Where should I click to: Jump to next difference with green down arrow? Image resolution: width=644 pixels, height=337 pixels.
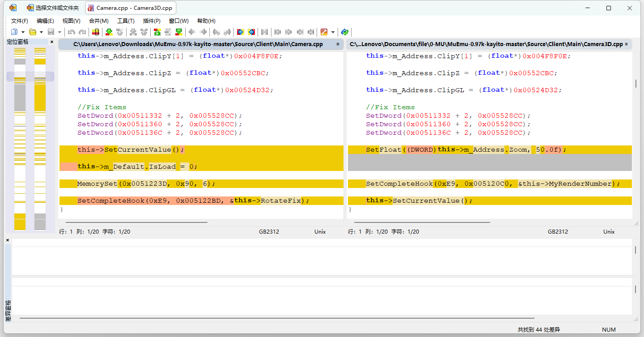109,32
